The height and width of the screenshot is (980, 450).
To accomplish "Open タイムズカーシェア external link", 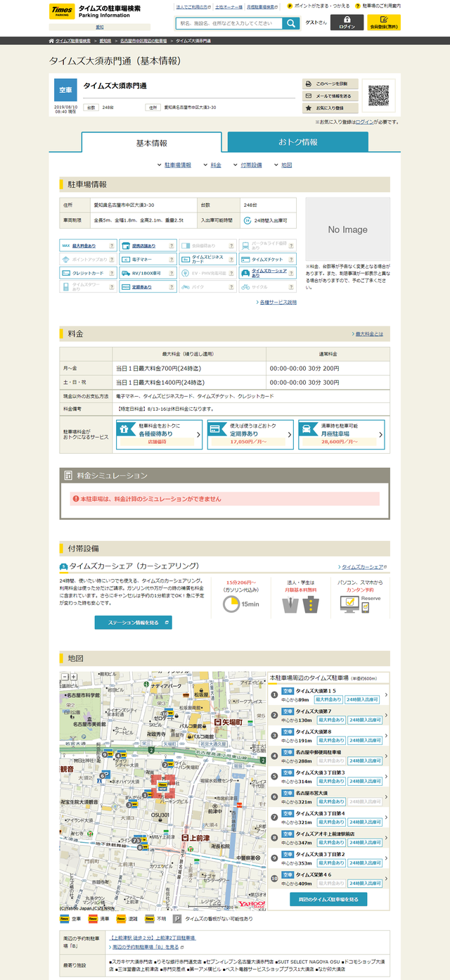I will [x=363, y=566].
